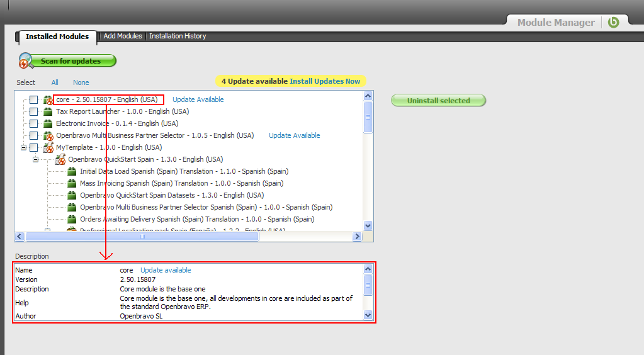This screenshot has width=644, height=355.
Task: Open Update Available link for Multi Business Partner Selector
Action: coord(294,135)
